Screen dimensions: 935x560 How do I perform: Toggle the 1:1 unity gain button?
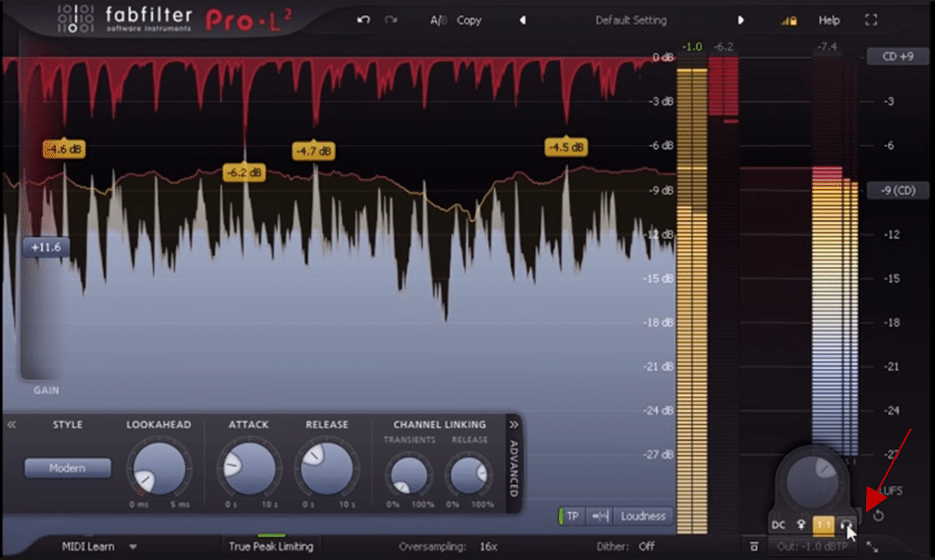point(824,525)
